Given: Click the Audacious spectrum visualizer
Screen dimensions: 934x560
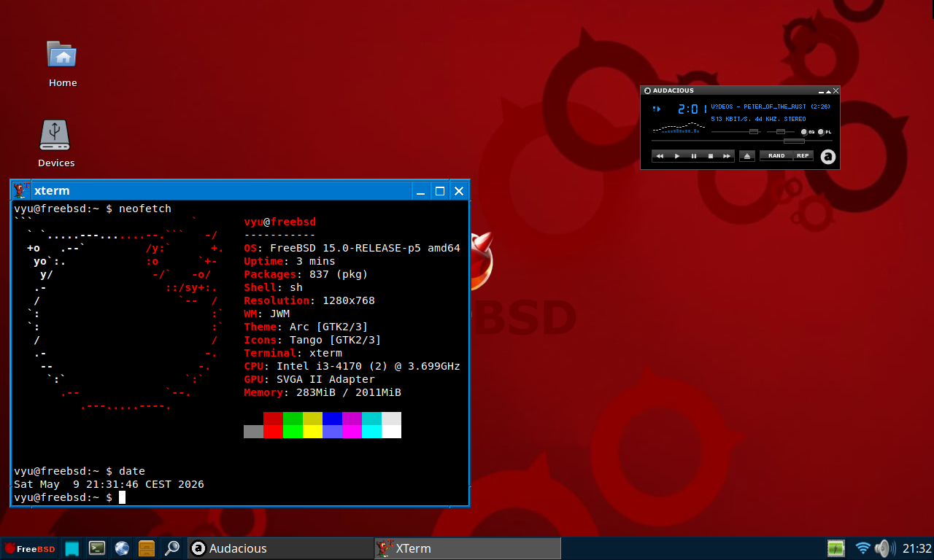Looking at the screenshot, I should tap(679, 128).
